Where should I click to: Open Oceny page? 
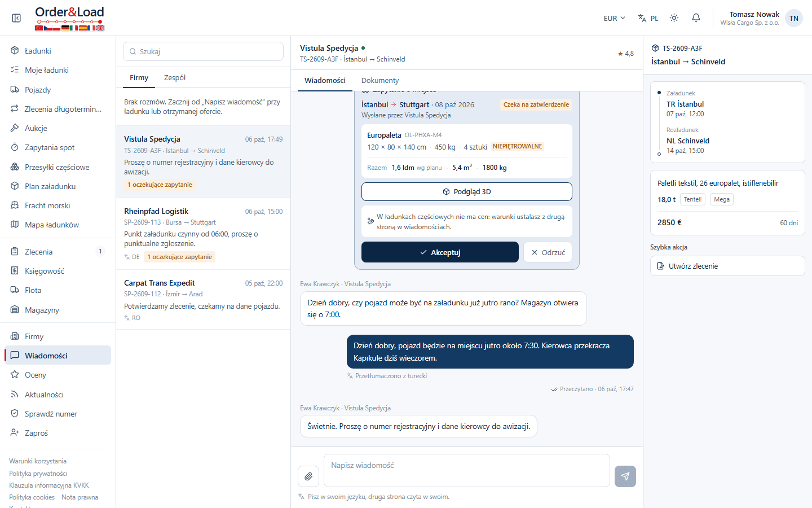57,375
